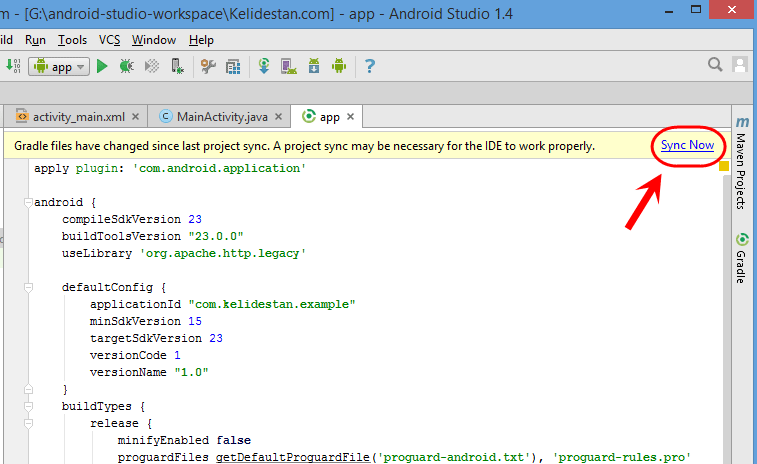Click the buildToolsVersion "23.0.0" line
This screenshot has height=464, width=757.
pyautogui.click(x=153, y=236)
